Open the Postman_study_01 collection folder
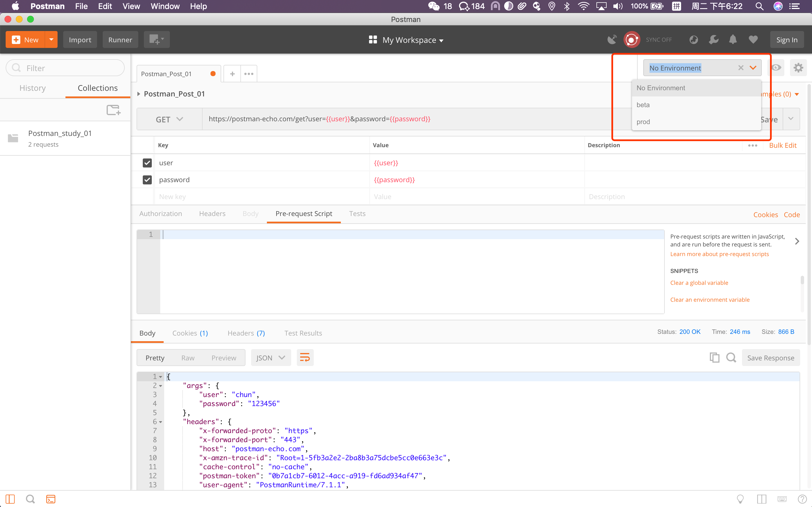 pos(65,138)
